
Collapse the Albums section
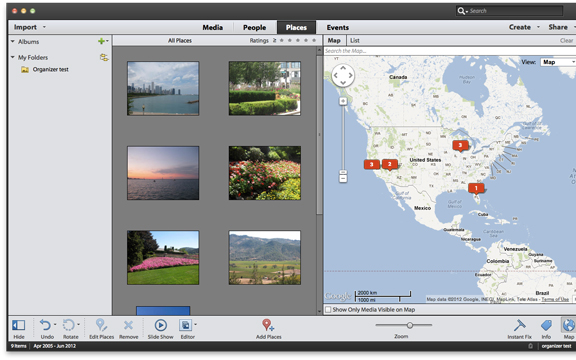coord(13,42)
